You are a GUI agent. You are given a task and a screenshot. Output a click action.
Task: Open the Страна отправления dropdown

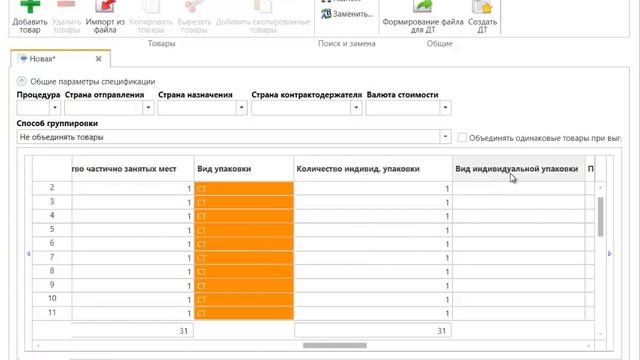pos(148,108)
